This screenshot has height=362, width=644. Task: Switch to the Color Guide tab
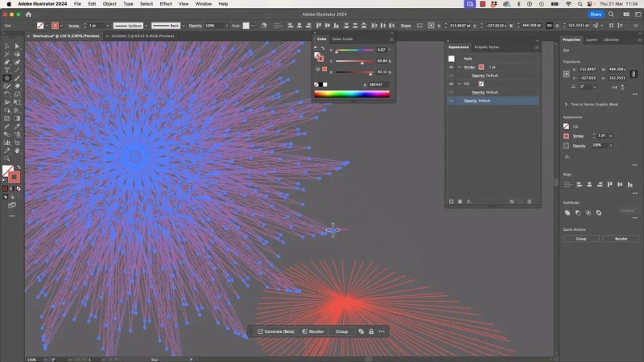pyautogui.click(x=342, y=39)
